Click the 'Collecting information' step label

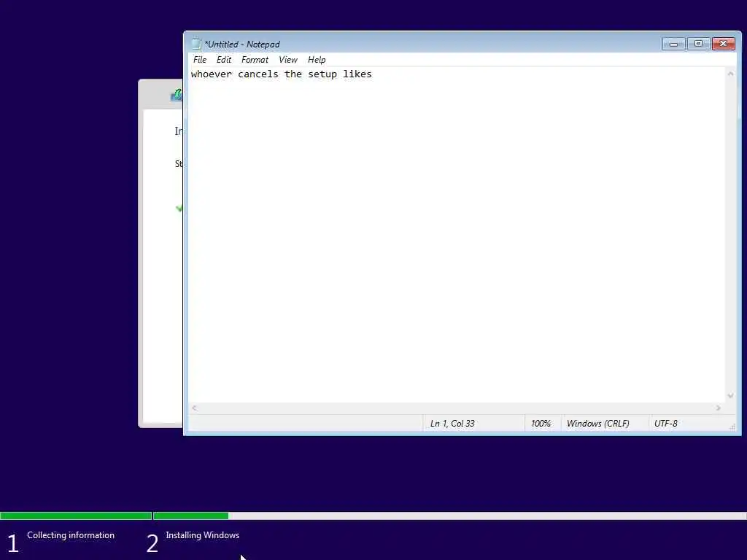coord(71,535)
